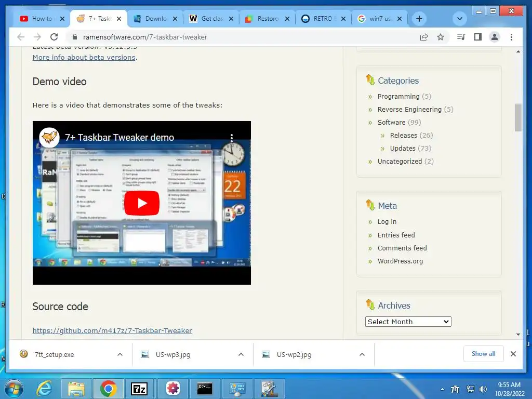Bookmark this page with the star icon
The image size is (532, 399).
pos(441,37)
